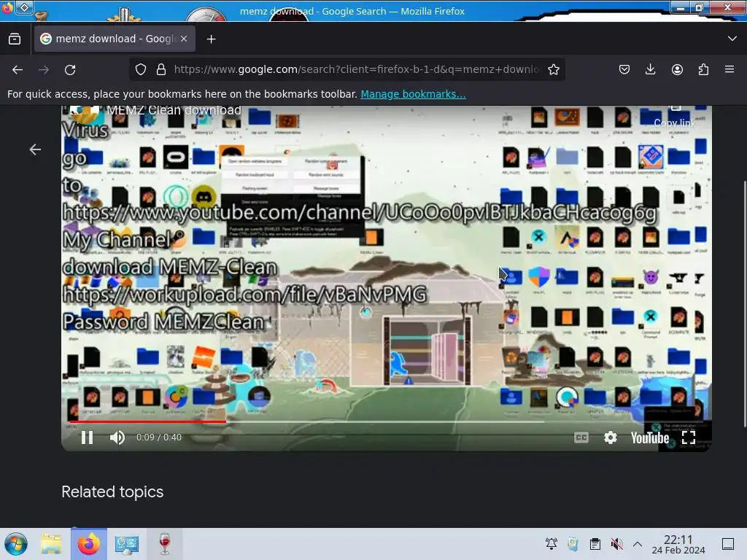Open the Start menu orb
The height and width of the screenshot is (560, 747).
click(x=16, y=544)
